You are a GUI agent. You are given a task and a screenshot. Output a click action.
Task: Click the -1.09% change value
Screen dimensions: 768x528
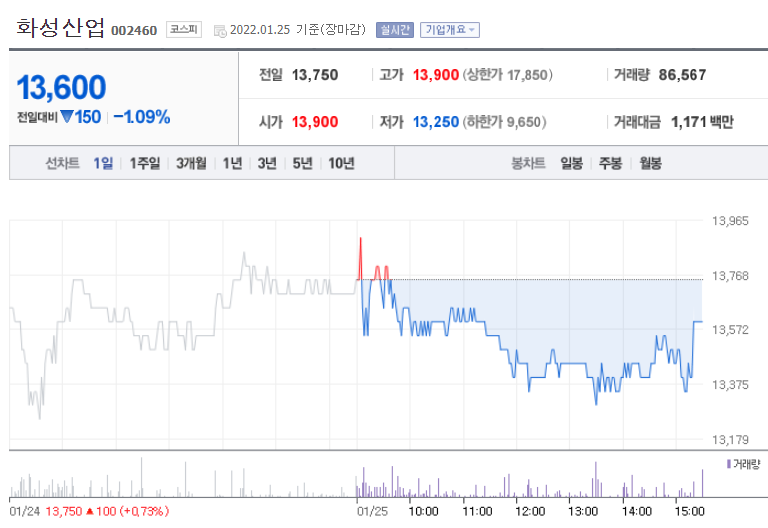[x=142, y=117]
